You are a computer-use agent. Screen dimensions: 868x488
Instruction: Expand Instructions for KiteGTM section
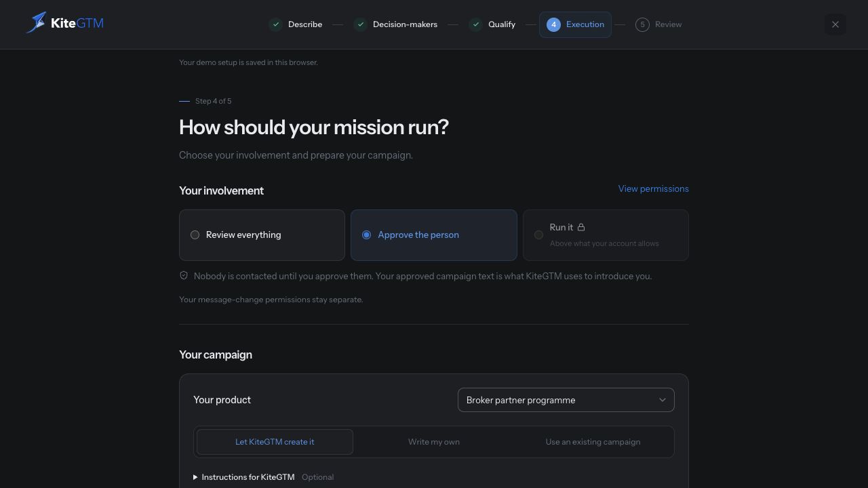(244, 477)
